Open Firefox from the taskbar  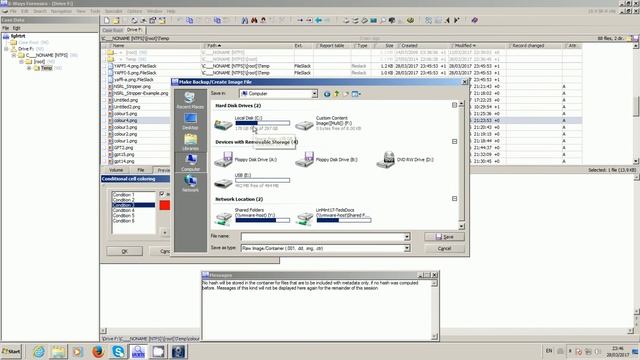(98, 351)
